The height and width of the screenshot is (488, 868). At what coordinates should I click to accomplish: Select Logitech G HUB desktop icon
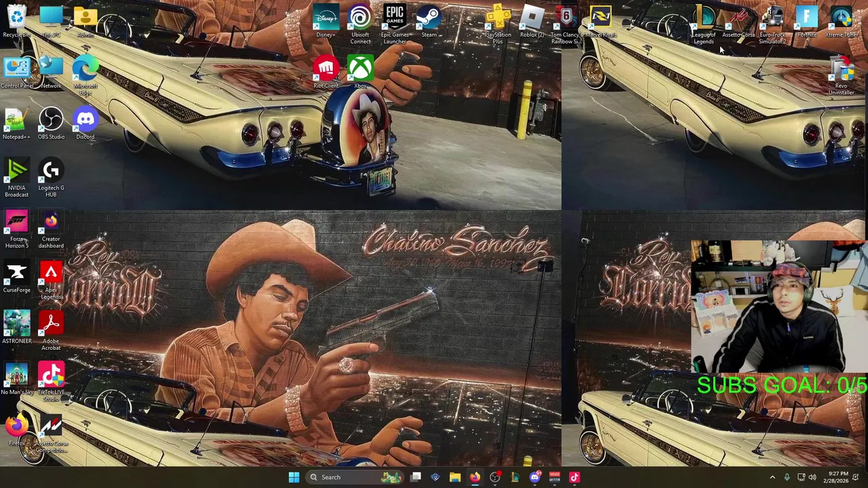pyautogui.click(x=51, y=178)
